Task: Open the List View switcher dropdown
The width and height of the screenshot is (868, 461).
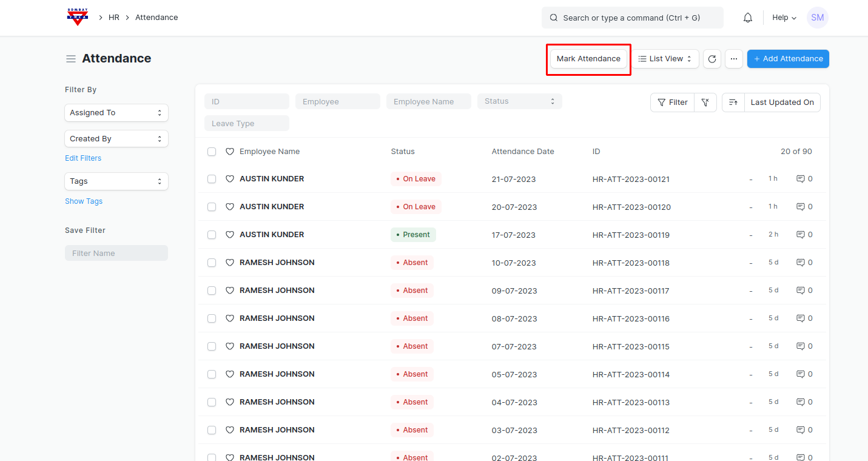Action: pyautogui.click(x=665, y=59)
